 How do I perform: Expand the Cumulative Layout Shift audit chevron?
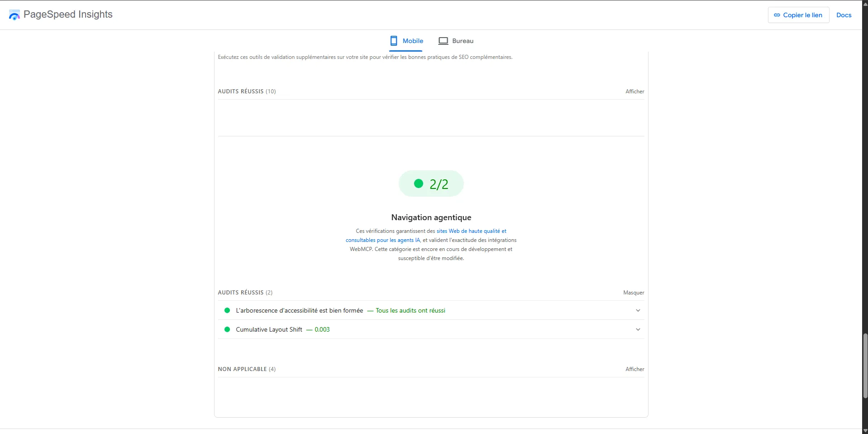[638, 329]
